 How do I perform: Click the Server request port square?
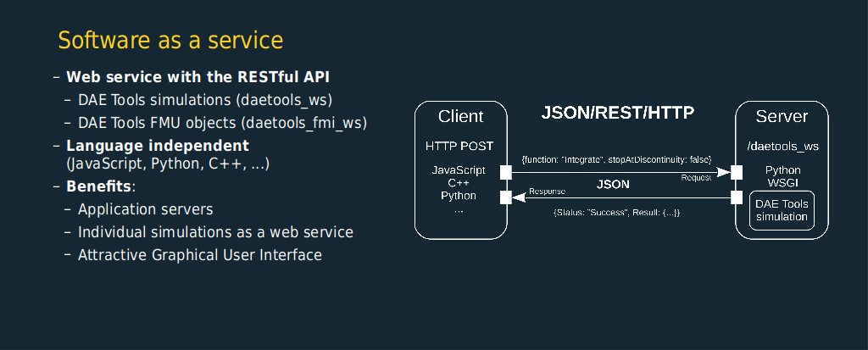[737, 172]
